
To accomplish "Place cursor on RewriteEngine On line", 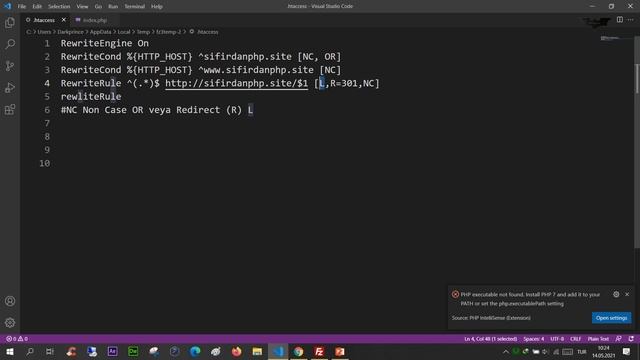I will pyautogui.click(x=105, y=43).
